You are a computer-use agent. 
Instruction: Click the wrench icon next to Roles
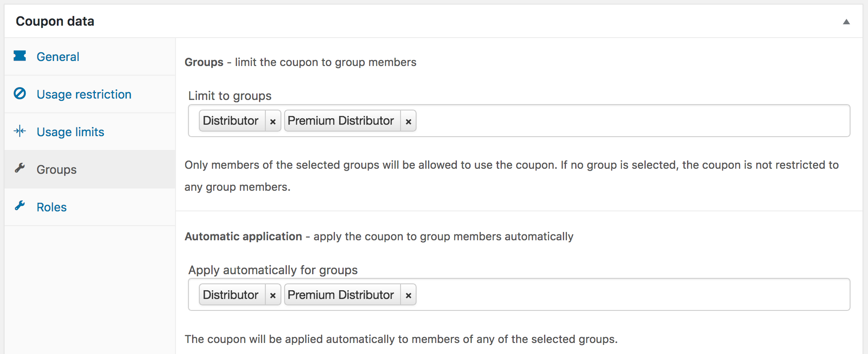(20, 206)
